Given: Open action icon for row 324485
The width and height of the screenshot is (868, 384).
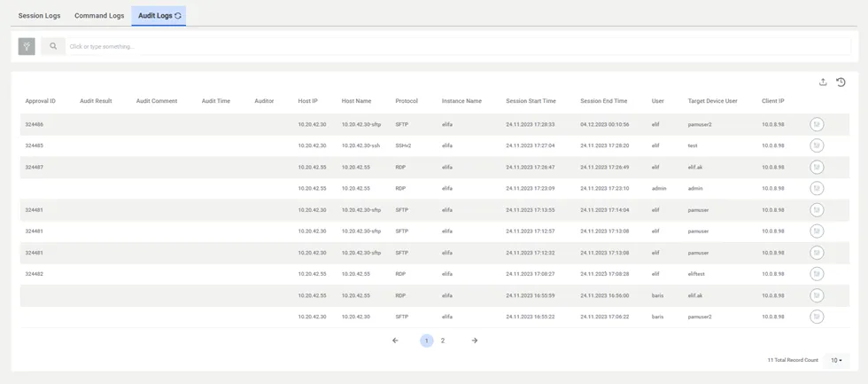Looking at the screenshot, I should pos(817,145).
